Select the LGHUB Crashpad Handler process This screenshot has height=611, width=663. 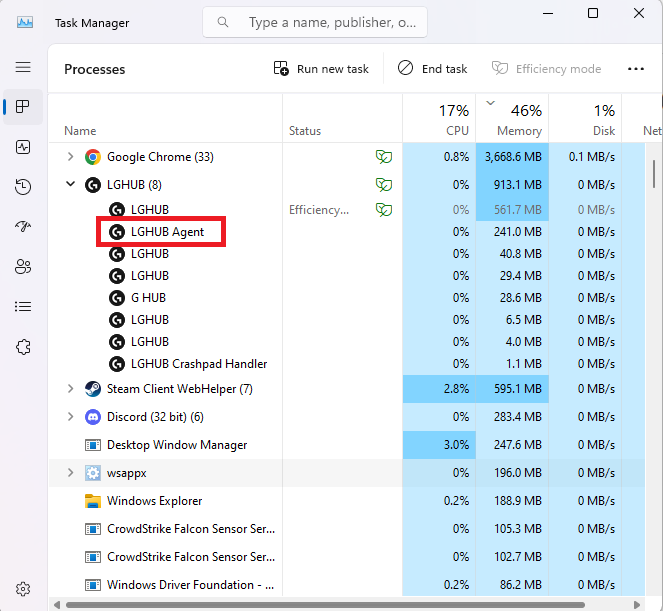tap(198, 364)
